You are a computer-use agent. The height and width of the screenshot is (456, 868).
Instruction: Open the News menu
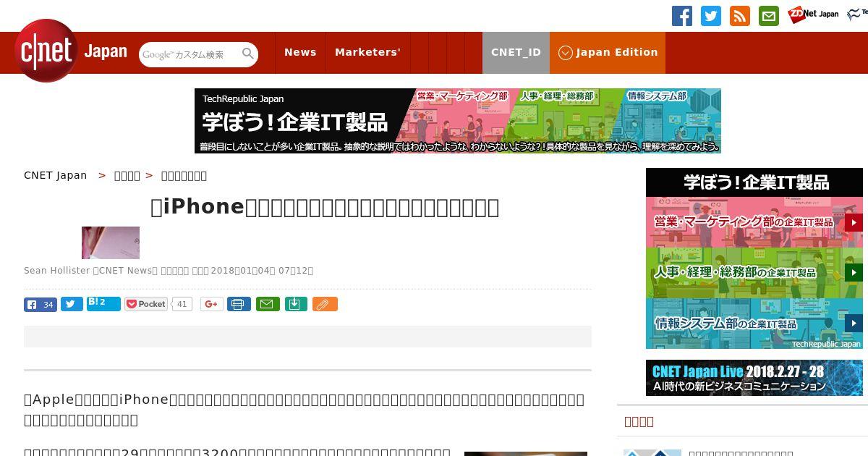pyautogui.click(x=300, y=52)
